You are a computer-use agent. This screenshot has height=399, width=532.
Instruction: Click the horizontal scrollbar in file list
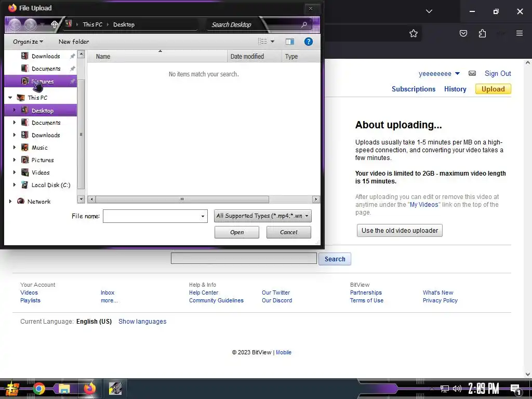(182, 199)
